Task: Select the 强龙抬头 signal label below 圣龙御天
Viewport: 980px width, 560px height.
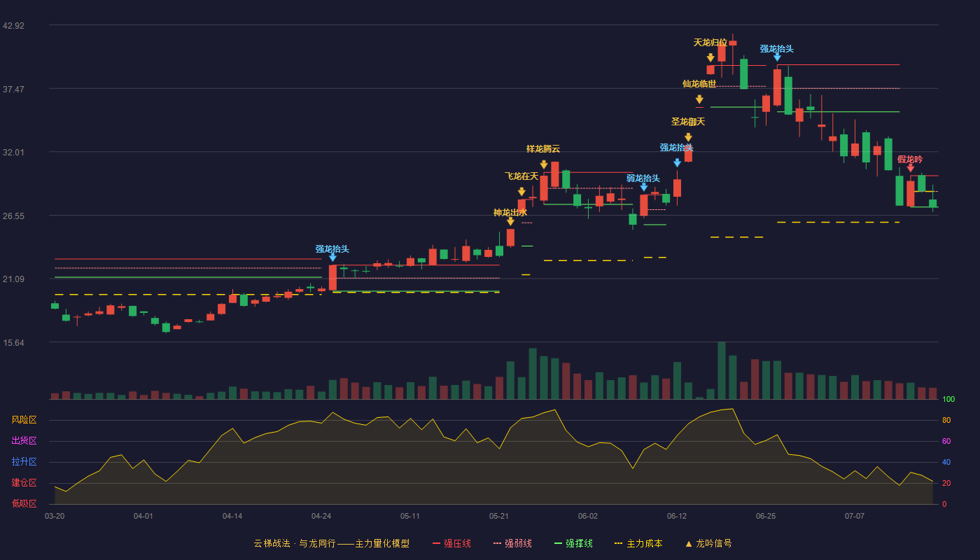Action: coord(677,148)
